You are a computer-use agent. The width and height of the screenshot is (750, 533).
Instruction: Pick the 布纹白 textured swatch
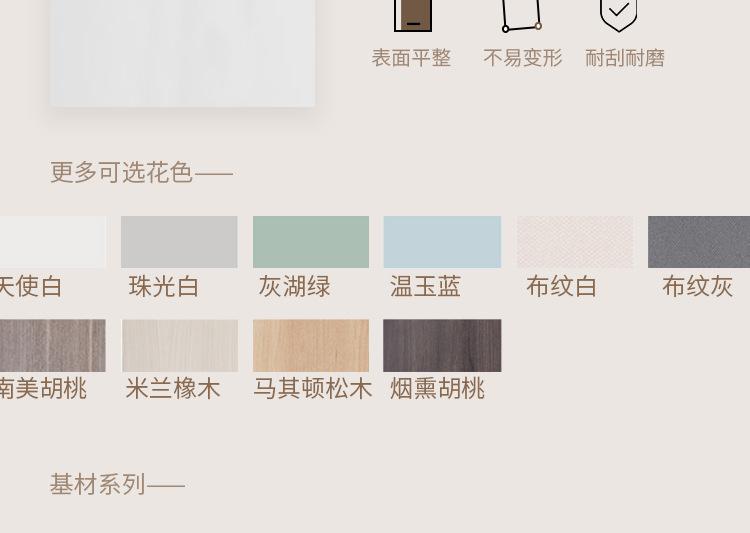tap(575, 242)
